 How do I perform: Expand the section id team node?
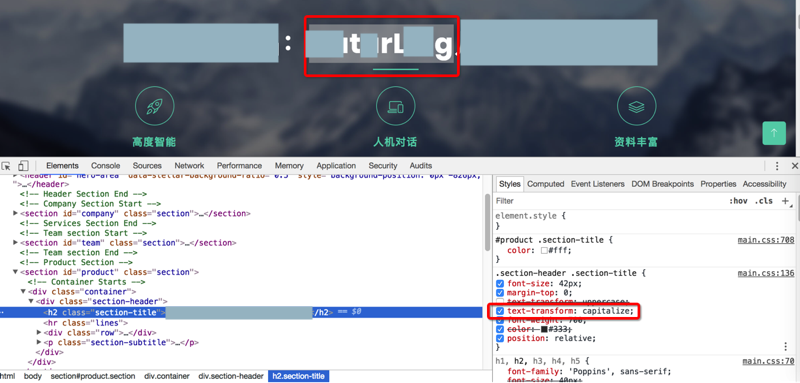click(x=15, y=243)
